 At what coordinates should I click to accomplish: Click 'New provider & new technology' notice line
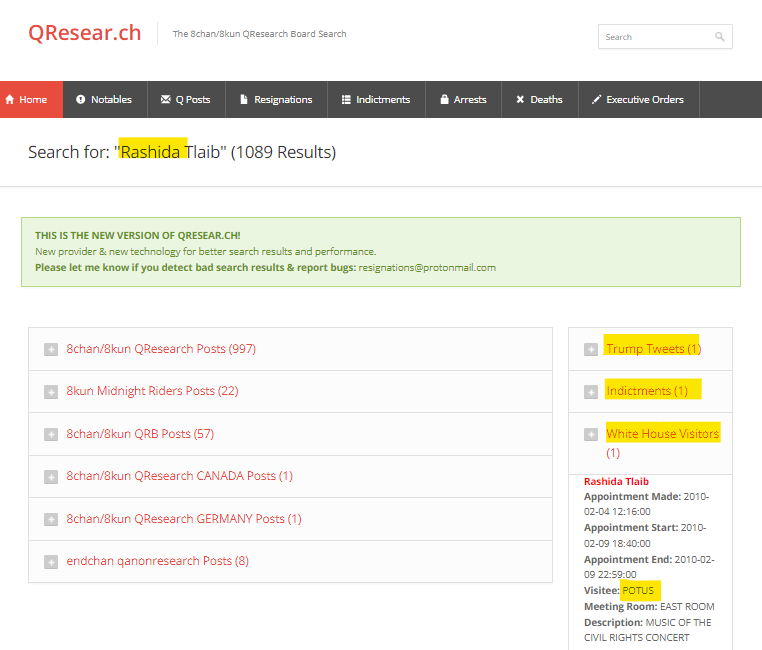tap(206, 252)
